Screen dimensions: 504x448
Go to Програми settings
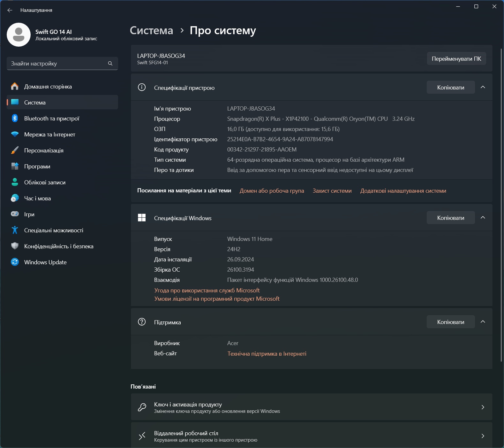62,166
